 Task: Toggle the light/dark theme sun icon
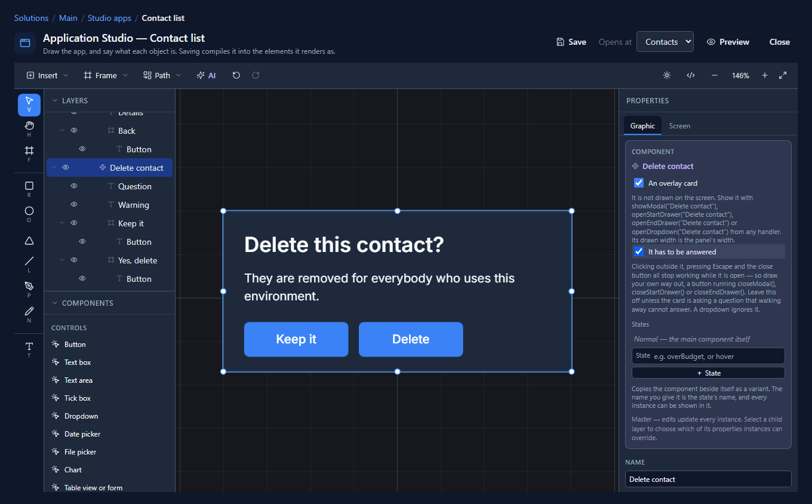pyautogui.click(x=667, y=75)
